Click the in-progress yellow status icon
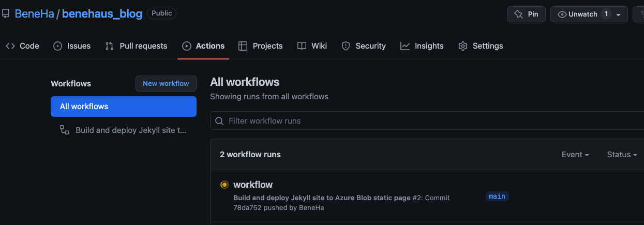The image size is (644, 225). [x=224, y=185]
